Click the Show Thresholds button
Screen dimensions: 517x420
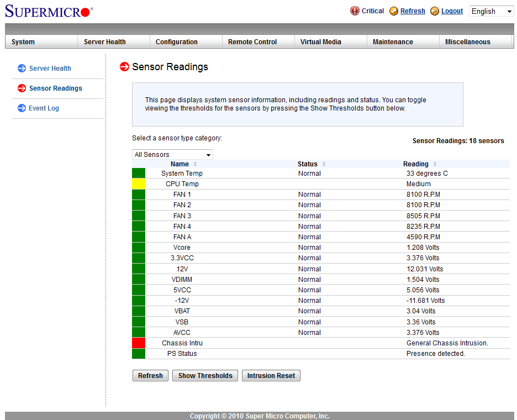click(x=205, y=375)
